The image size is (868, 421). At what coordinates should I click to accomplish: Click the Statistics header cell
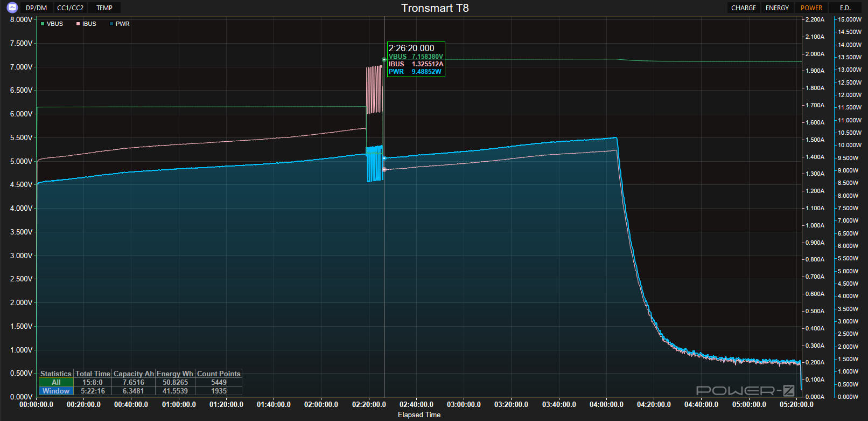[x=56, y=374]
